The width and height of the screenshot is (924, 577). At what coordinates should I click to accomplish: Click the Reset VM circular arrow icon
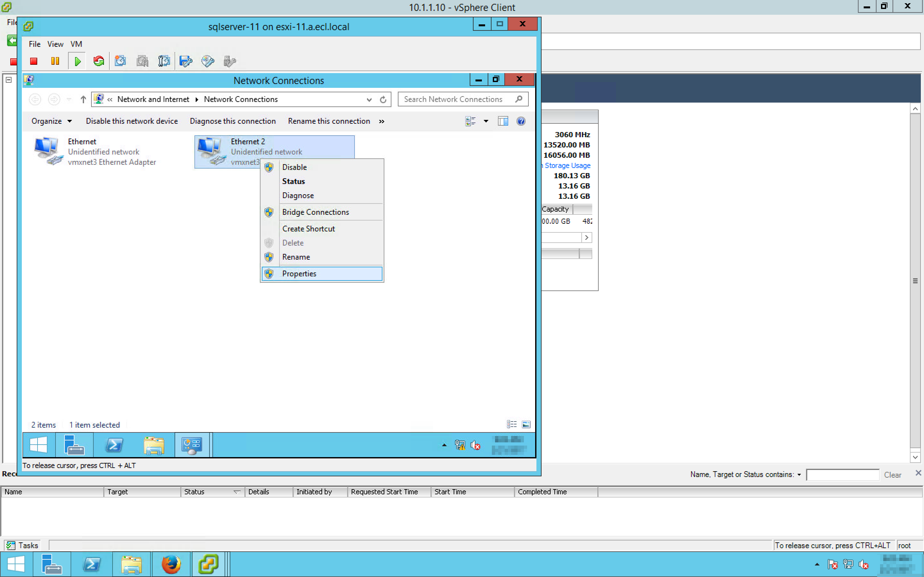pyautogui.click(x=98, y=61)
